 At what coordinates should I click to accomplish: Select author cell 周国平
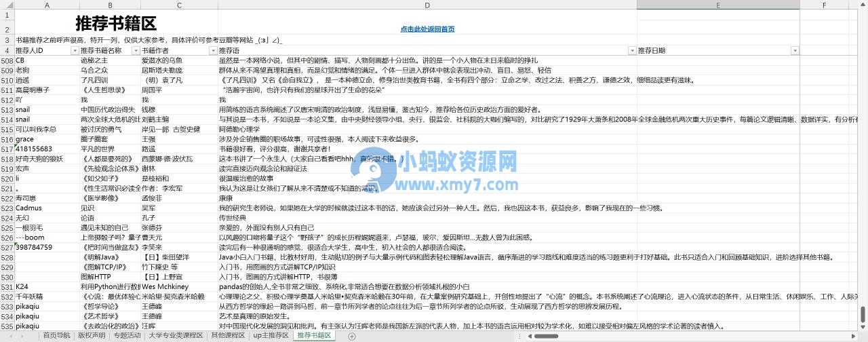pyautogui.click(x=179, y=90)
